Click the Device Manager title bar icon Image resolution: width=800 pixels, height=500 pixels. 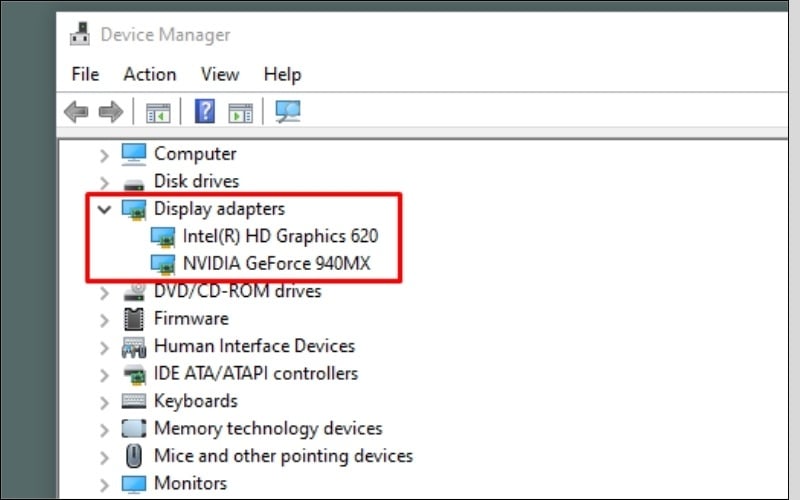tap(80, 34)
